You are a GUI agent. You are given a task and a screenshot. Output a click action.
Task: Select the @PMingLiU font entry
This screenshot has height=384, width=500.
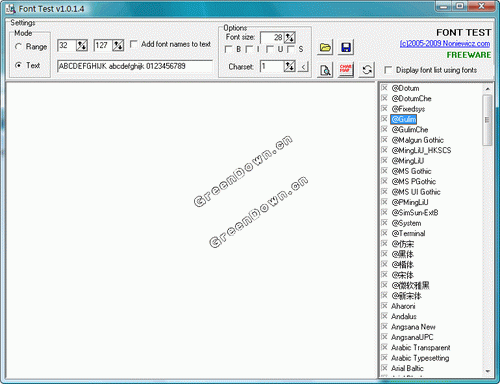coord(410,202)
